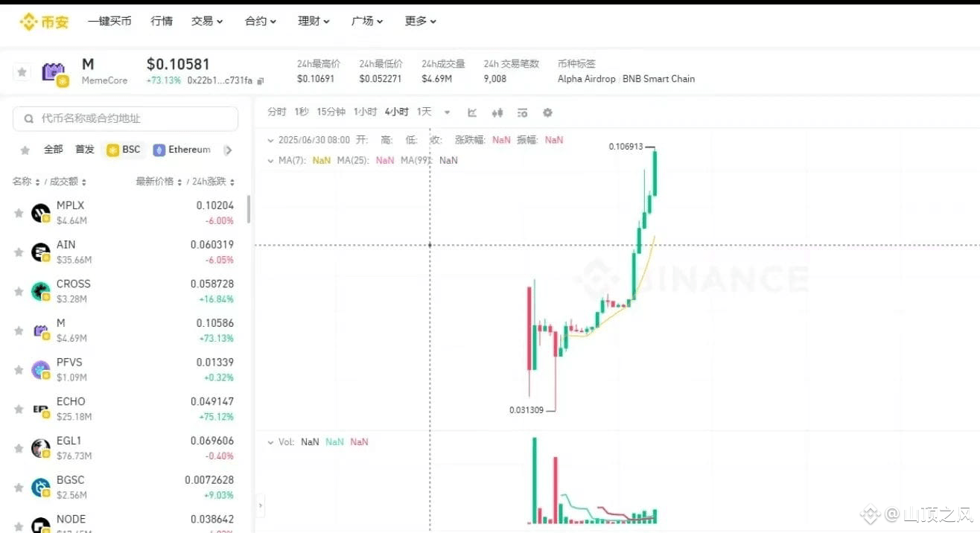Sort by 24h涨跌 column header
This screenshot has height=533, width=980.
coord(213,182)
